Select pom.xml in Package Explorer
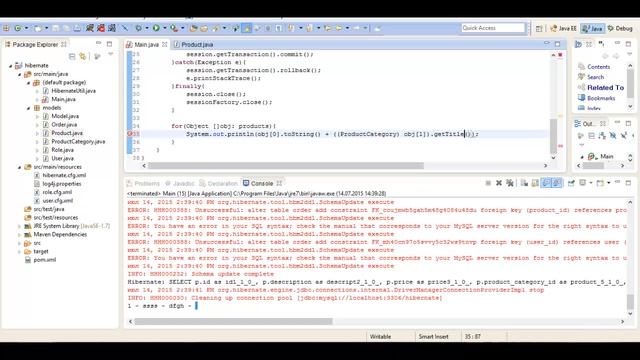 (x=44, y=260)
